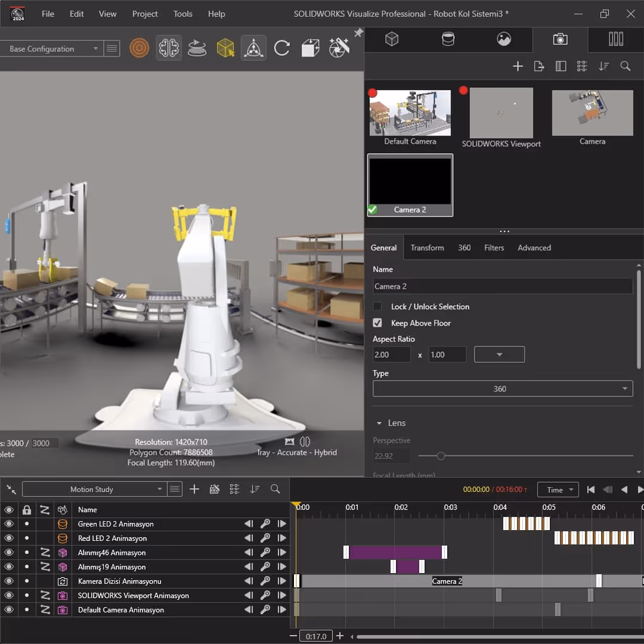Click the refresh circular arrow icon
This screenshot has width=644, height=644.
click(281, 48)
